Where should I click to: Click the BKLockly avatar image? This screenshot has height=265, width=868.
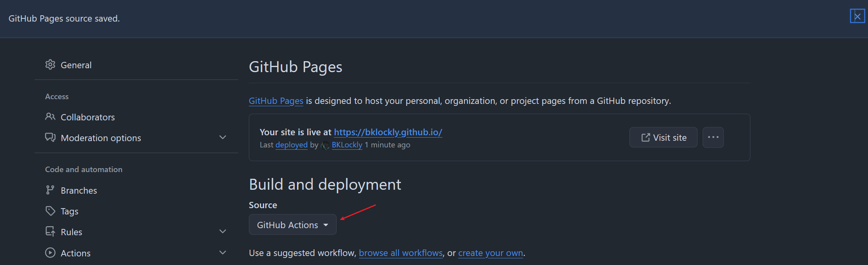point(325,145)
